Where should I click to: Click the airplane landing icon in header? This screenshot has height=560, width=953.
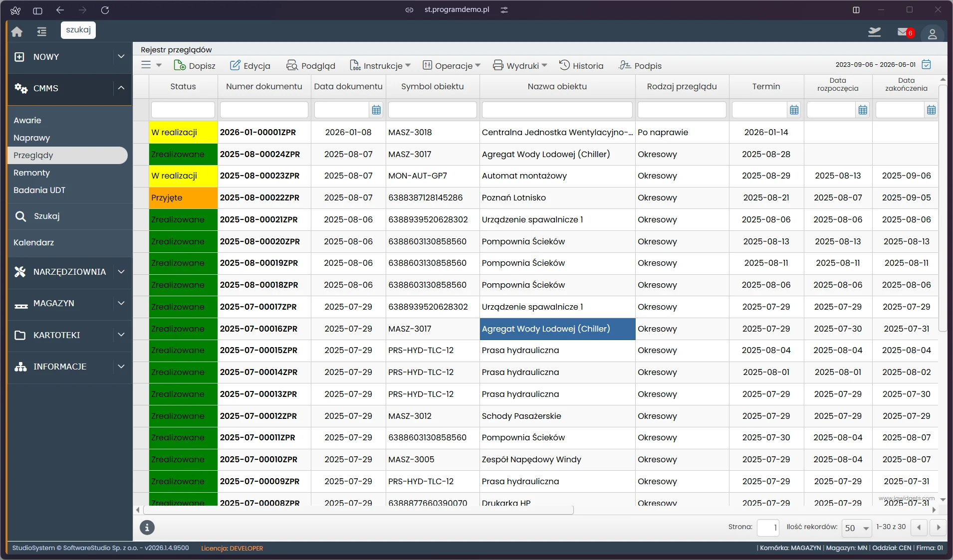pos(874,32)
